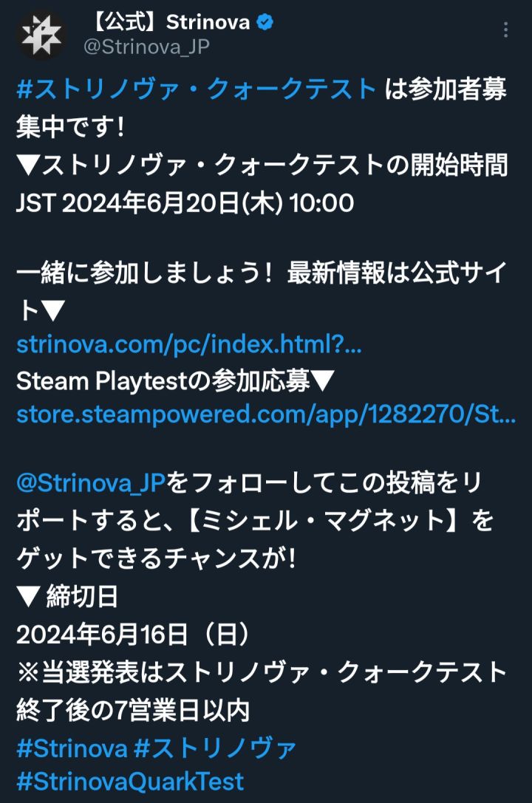
Task: Open the three-dot more options menu
Action: 505,30
